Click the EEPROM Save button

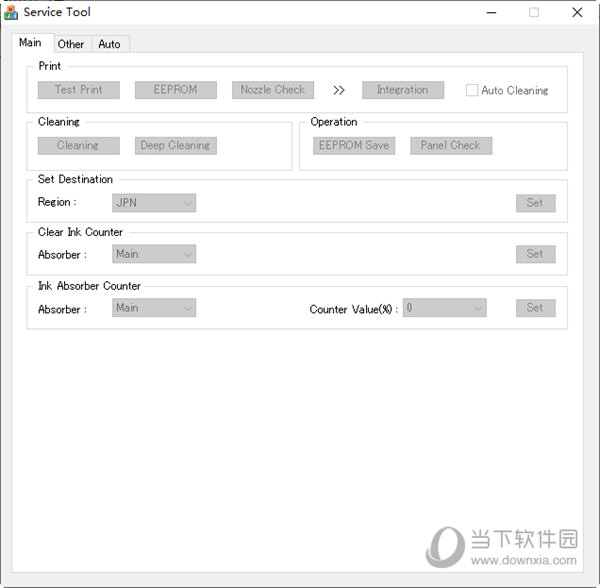click(354, 146)
